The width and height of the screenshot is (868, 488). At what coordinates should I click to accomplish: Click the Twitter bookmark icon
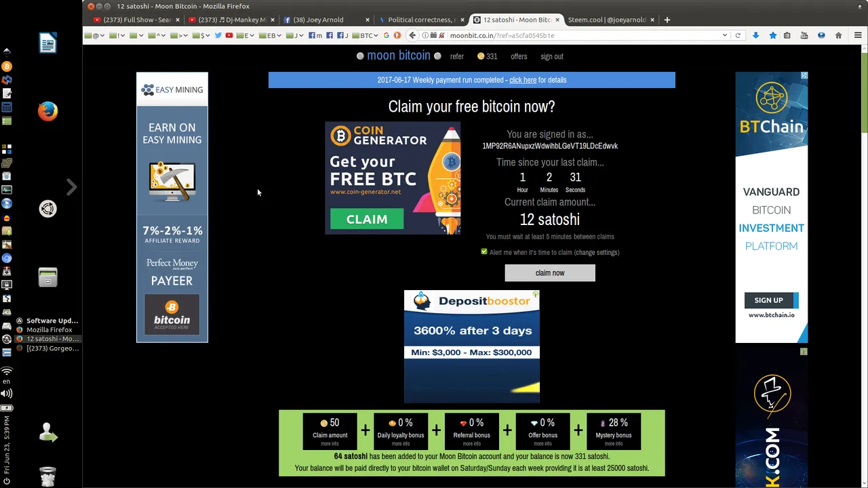218,35
